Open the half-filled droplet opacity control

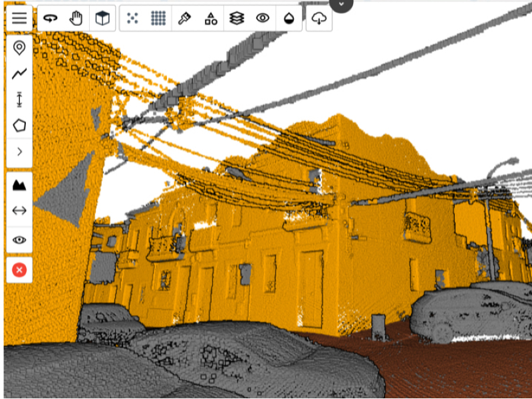(289, 19)
